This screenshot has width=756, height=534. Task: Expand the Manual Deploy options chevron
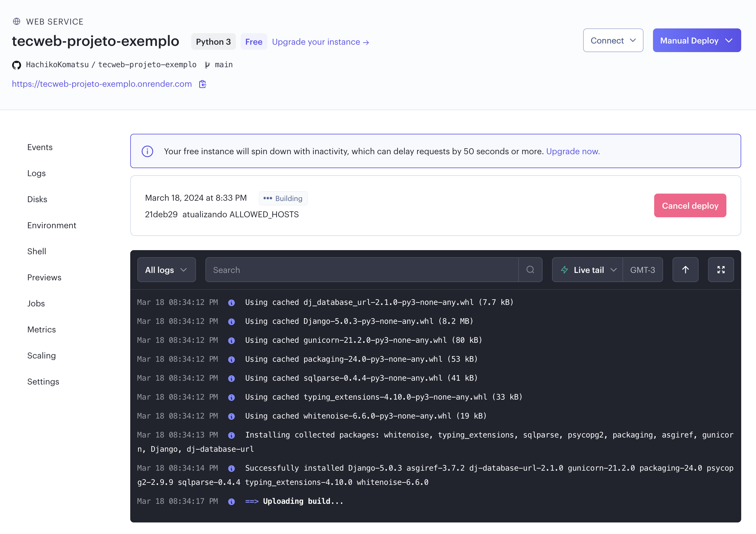point(729,40)
